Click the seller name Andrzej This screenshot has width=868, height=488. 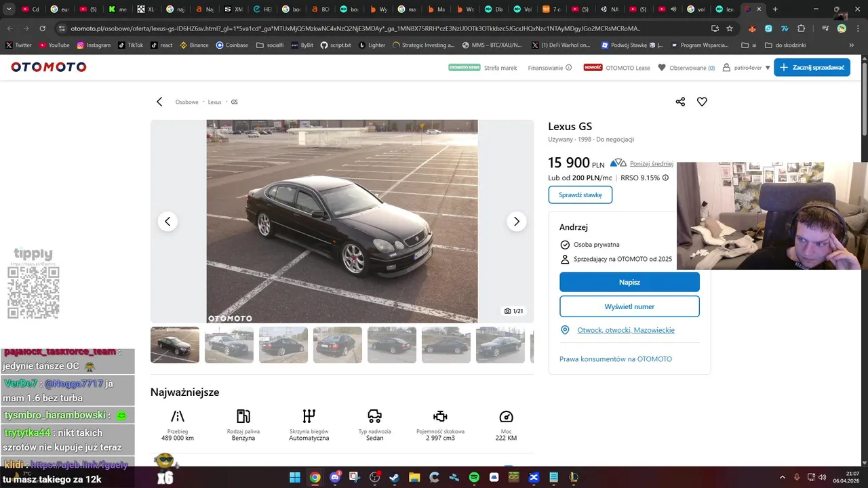pyautogui.click(x=574, y=227)
